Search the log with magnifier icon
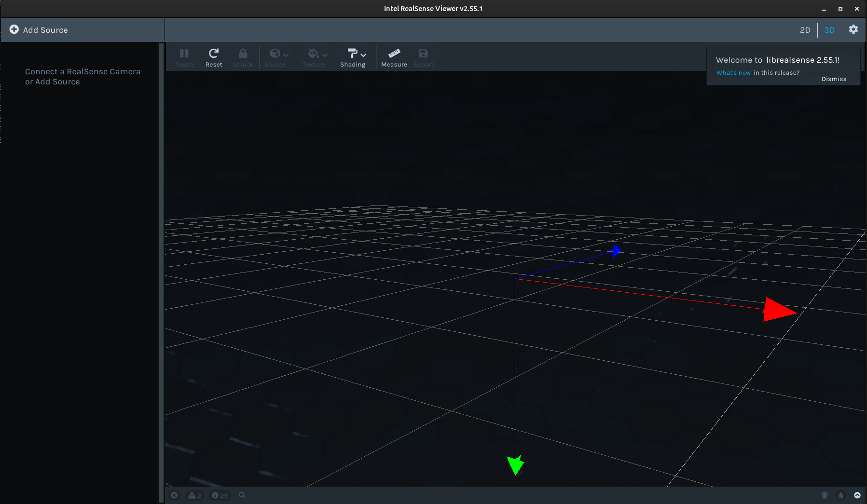The image size is (867, 504). pyautogui.click(x=242, y=495)
